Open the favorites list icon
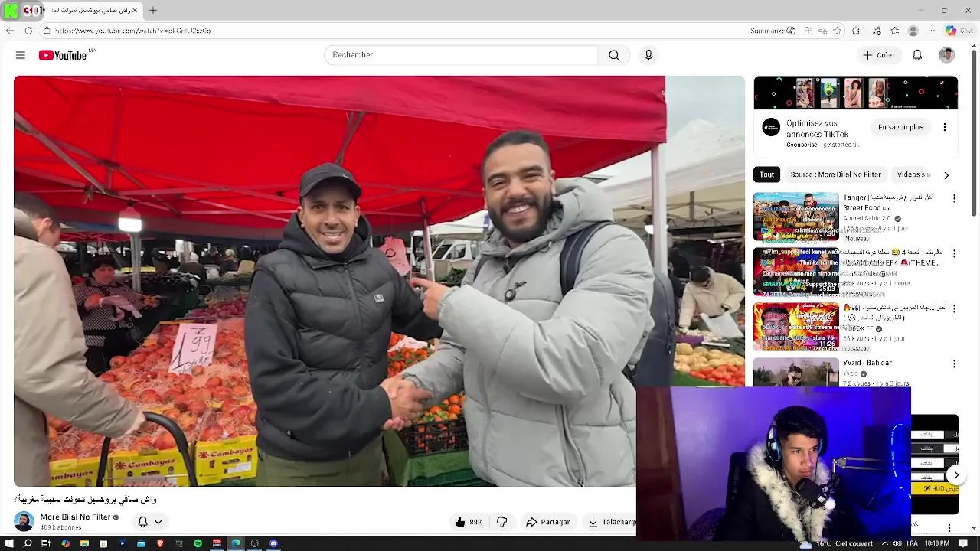 coord(894,31)
